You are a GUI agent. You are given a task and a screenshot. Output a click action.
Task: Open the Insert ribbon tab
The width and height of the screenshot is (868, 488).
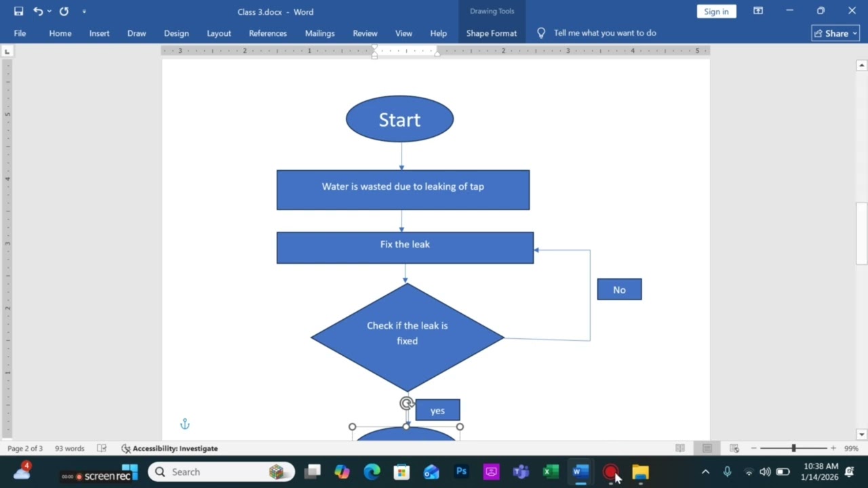(x=99, y=33)
